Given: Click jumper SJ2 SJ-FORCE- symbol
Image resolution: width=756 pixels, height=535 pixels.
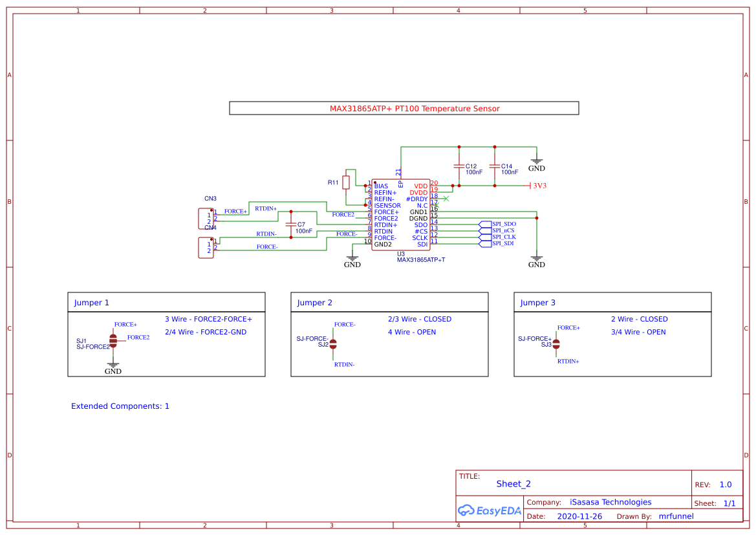Looking at the screenshot, I should point(333,344).
